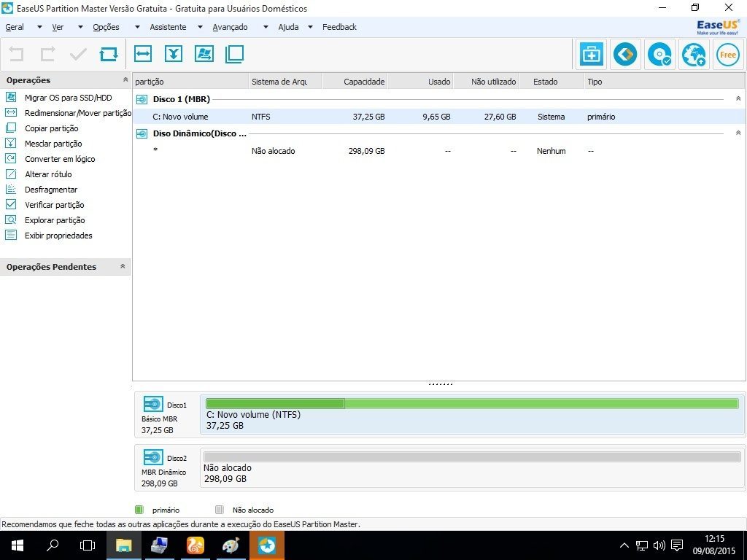Open the Assistente menu
Viewport: 747px width, 560px height.
(x=169, y=27)
